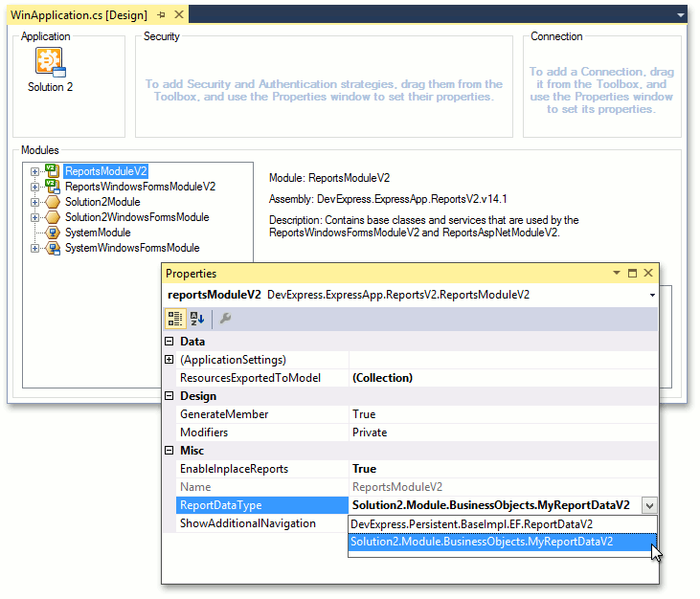Click the SystemModule node icon

tap(53, 233)
